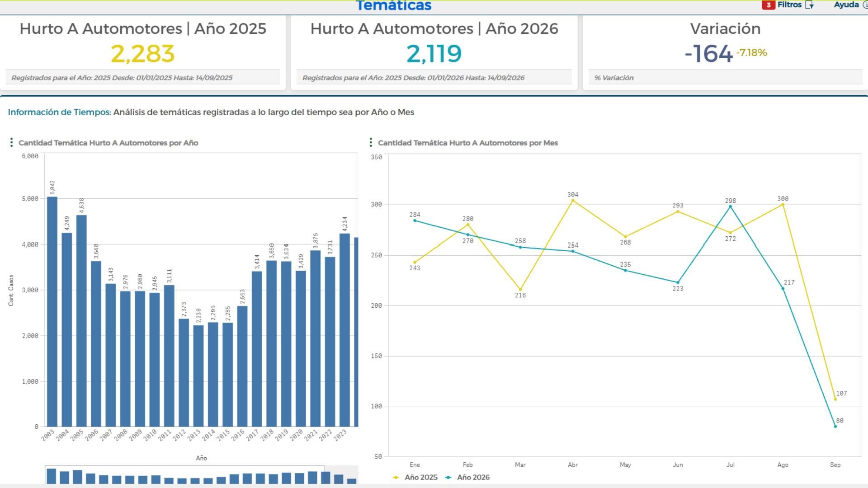Select the 2005 bar labeled 4,638
868x488 pixels.
[x=81, y=321]
